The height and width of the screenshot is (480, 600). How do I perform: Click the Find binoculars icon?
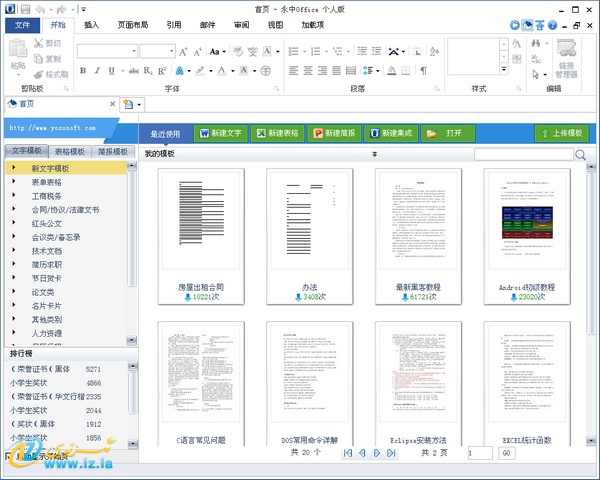coord(536,43)
